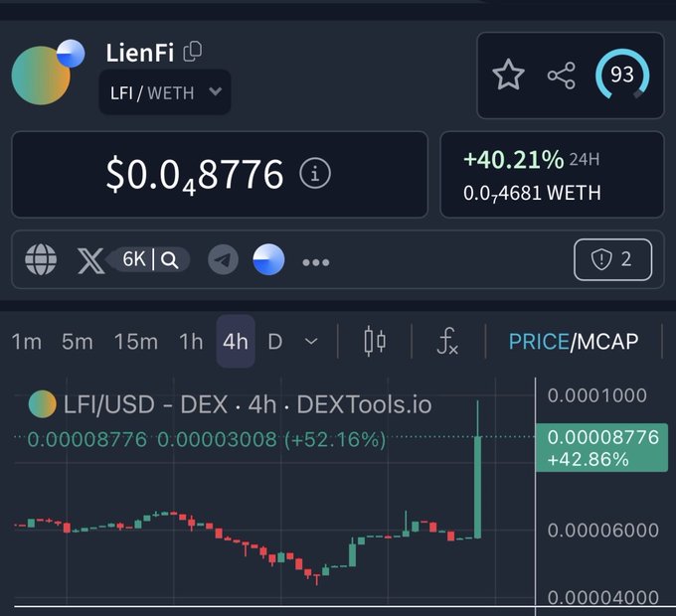Expand the LFI / WETH pair dropdown

pyautogui.click(x=165, y=92)
